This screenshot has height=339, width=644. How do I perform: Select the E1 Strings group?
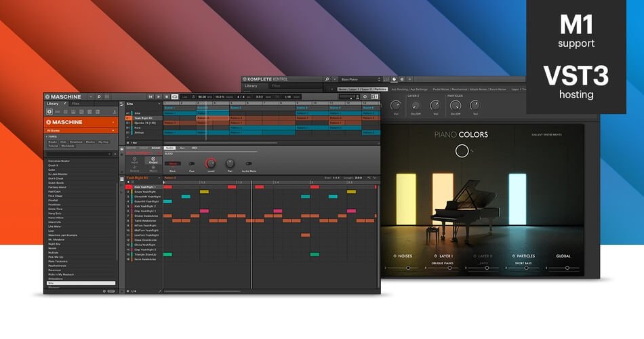[x=144, y=133]
